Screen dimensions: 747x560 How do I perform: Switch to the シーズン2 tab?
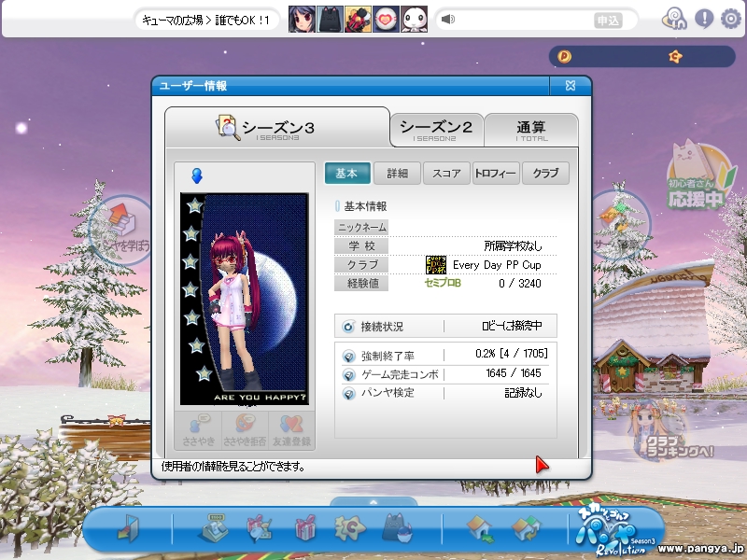tap(436, 130)
